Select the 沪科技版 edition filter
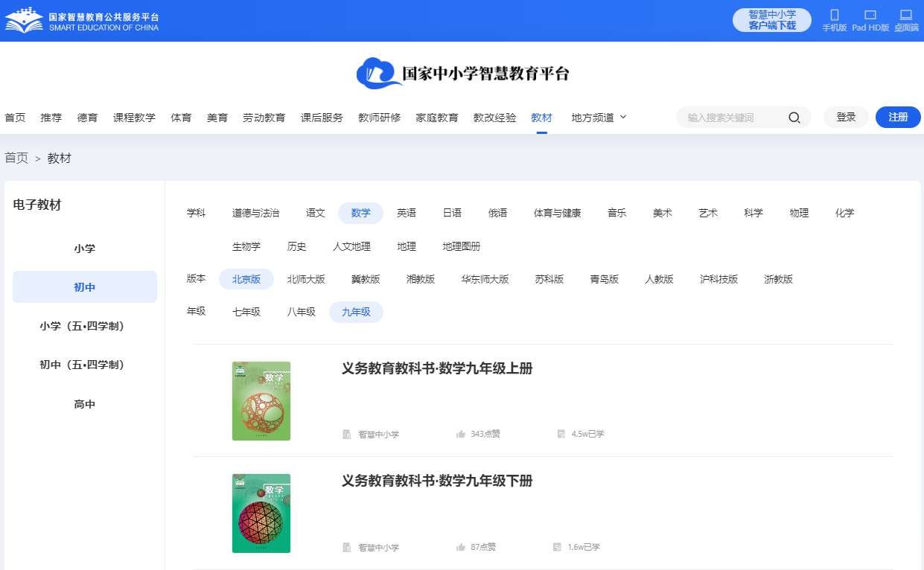Viewport: 924px width, 570px height. 719,279
